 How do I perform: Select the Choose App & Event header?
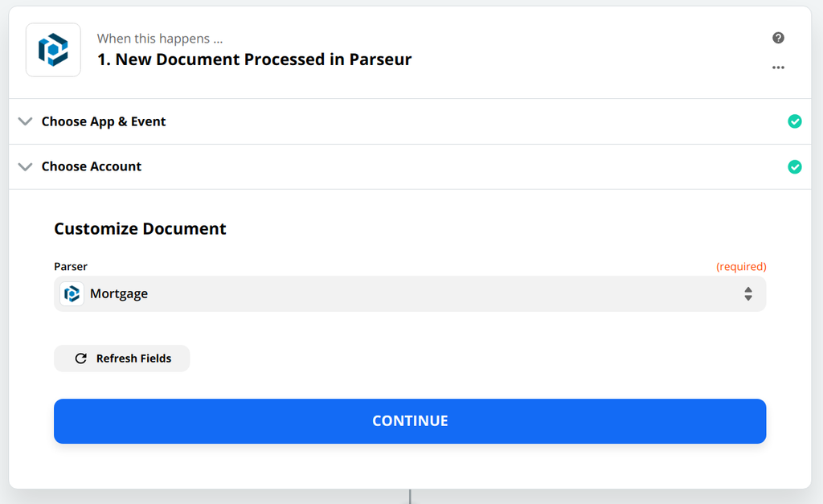pos(103,121)
